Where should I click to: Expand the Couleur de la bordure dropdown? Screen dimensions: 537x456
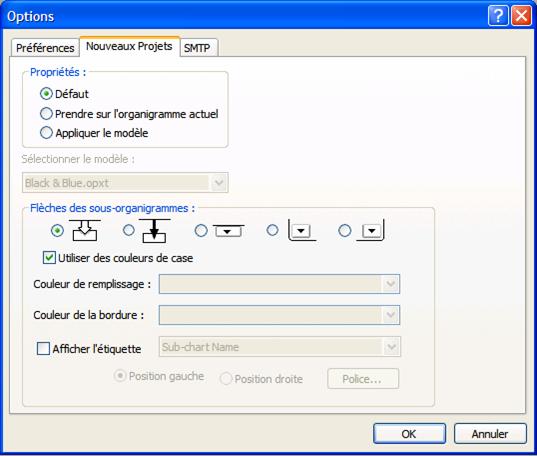pos(279,315)
